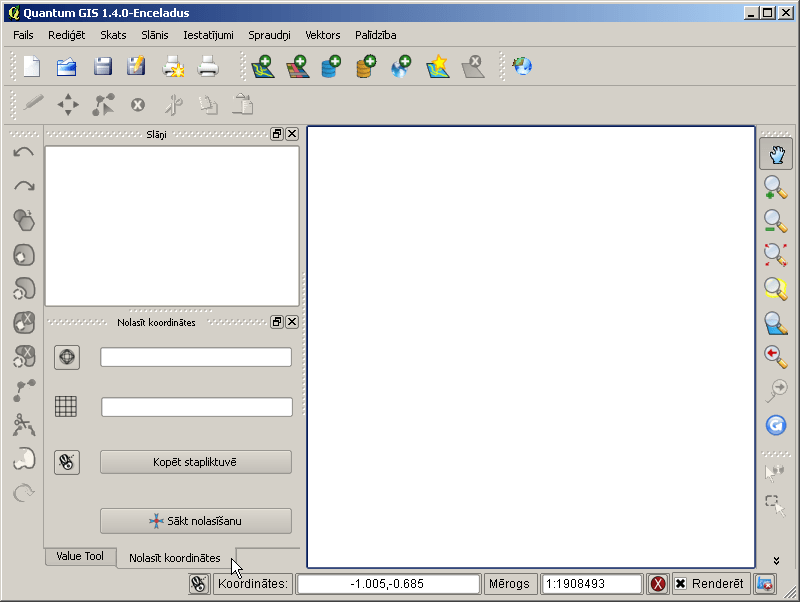This screenshot has width=800, height=602.
Task: Open composer manager printer icon
Action: 208,67
